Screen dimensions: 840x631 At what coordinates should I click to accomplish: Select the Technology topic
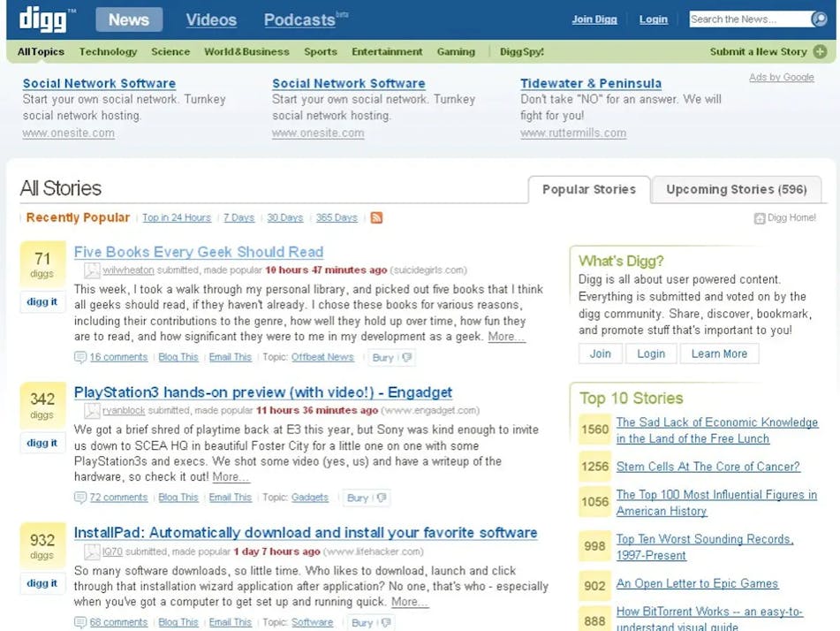point(108,52)
